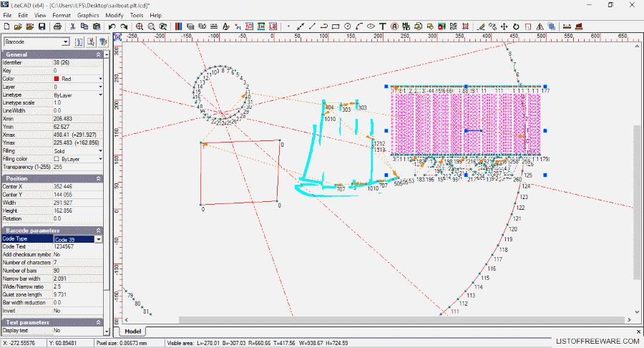
Task: Activate the Rotate tool
Action: point(516,26)
